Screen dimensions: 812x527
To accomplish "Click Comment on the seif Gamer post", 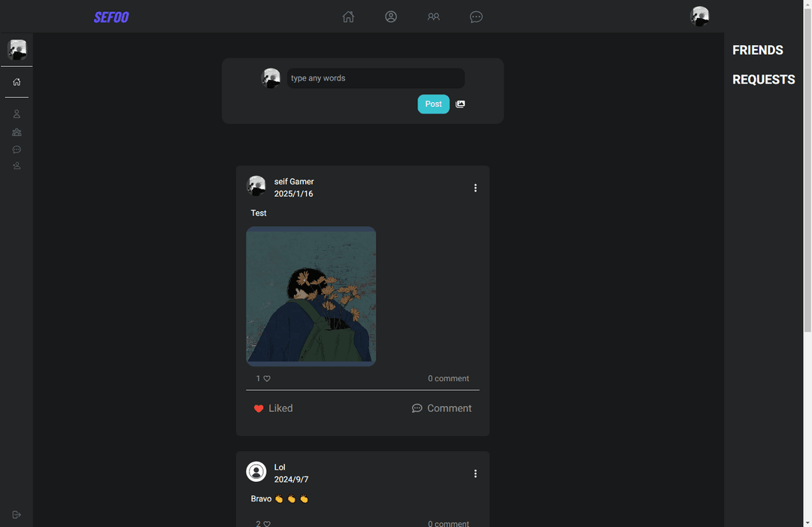I will click(x=442, y=408).
